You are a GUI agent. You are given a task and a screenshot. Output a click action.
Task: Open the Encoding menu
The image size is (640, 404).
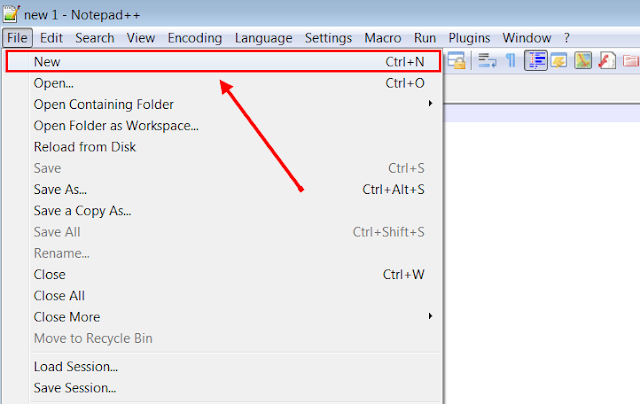tap(195, 38)
